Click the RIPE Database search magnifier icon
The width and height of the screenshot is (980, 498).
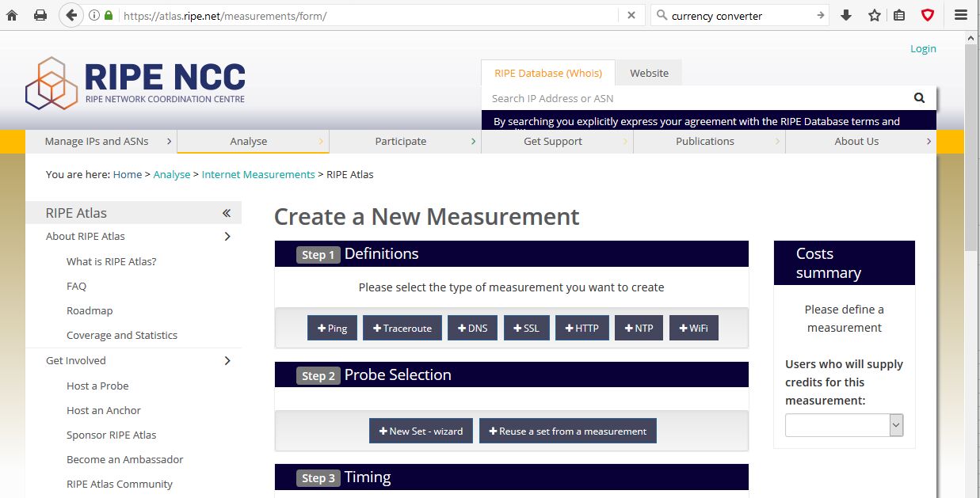[919, 98]
